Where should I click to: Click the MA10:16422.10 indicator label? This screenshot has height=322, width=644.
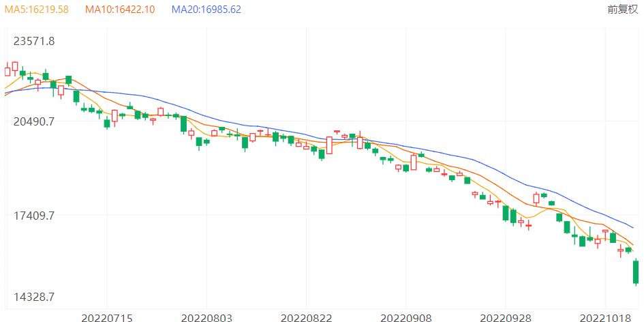coord(119,10)
